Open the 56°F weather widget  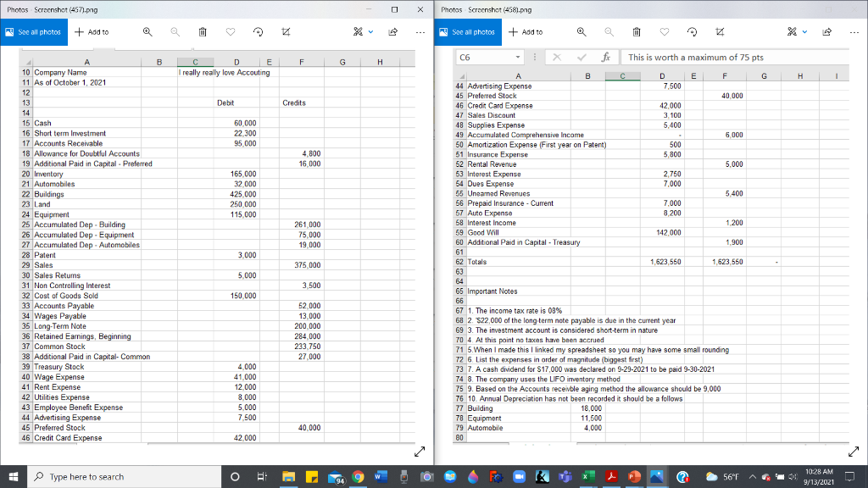point(722,476)
